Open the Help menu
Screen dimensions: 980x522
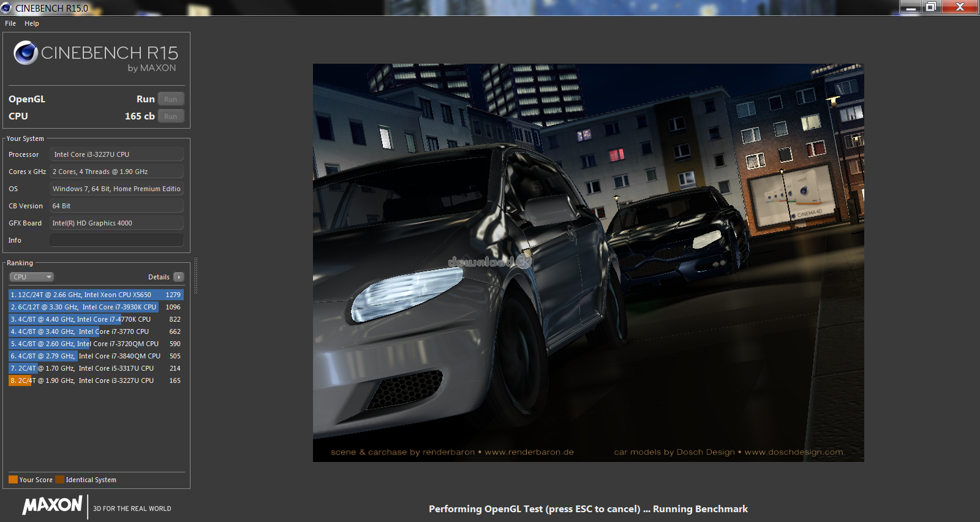[32, 23]
